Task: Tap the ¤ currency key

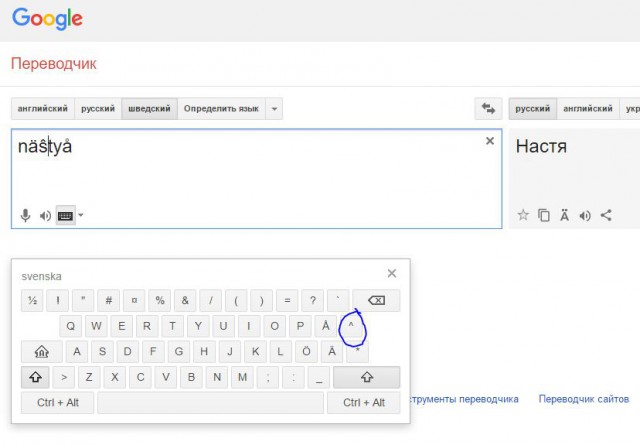Action: pyautogui.click(x=134, y=300)
